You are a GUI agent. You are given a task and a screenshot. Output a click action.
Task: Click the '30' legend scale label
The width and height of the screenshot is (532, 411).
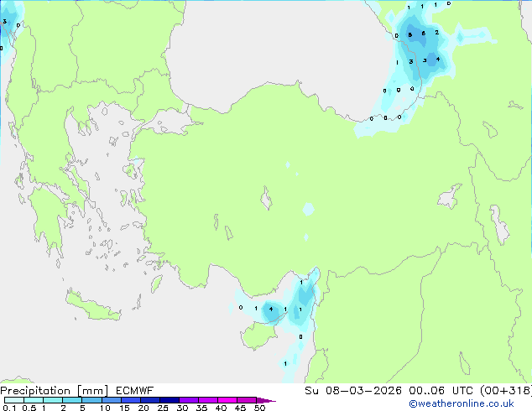(x=182, y=408)
